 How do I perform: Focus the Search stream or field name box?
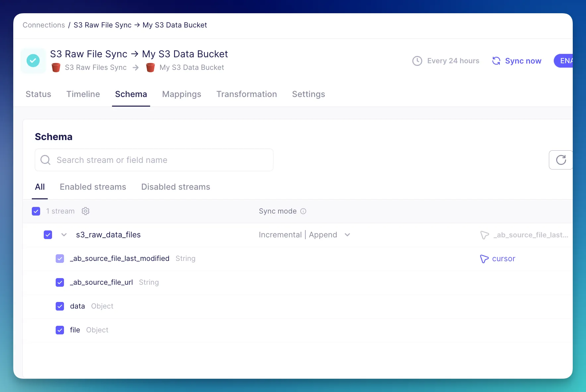tap(154, 160)
